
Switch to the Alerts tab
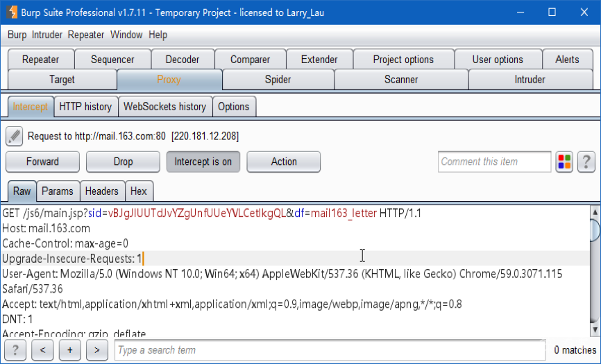tap(567, 60)
